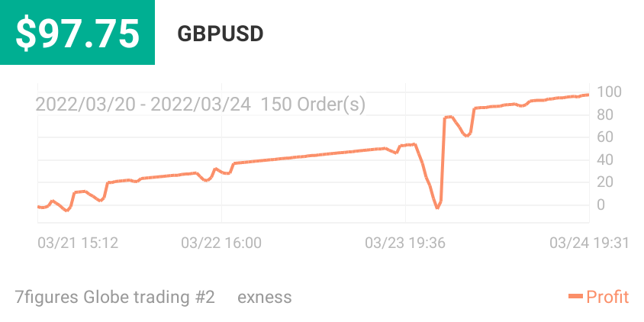Click the 80 value on the y-axis

(x=605, y=114)
